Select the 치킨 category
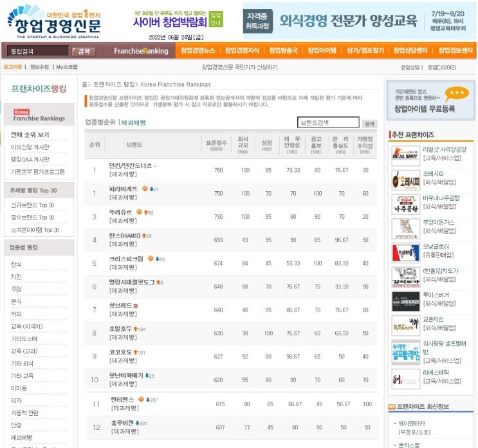The width and height of the screenshot is (478, 448). (x=16, y=277)
